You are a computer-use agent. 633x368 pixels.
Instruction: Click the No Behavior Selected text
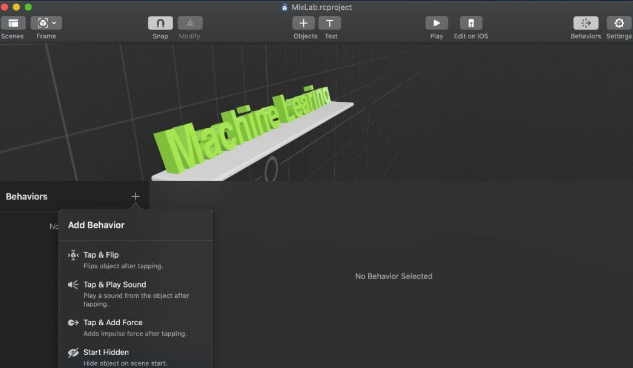394,276
